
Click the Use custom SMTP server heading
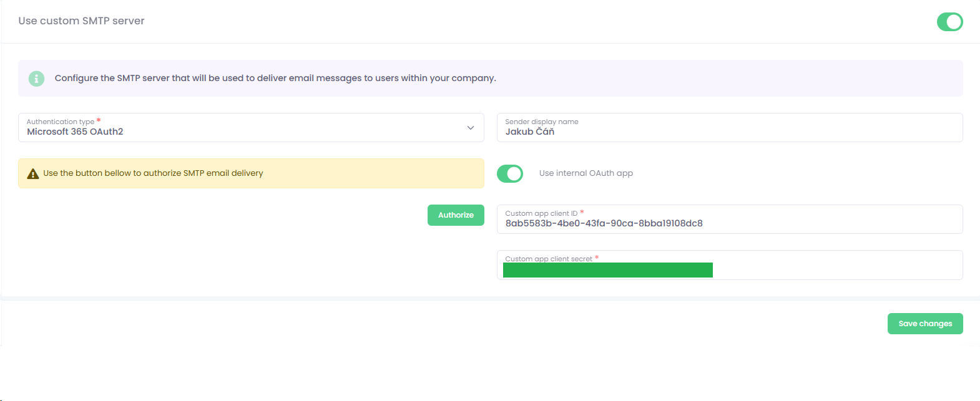click(81, 21)
